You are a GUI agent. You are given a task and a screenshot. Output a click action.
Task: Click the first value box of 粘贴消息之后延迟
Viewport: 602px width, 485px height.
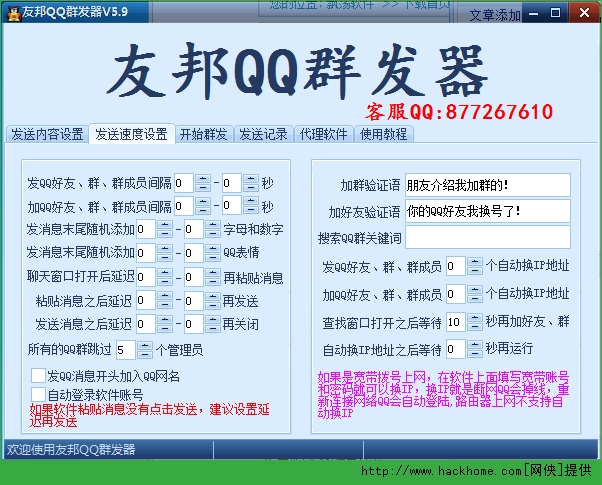point(146,301)
